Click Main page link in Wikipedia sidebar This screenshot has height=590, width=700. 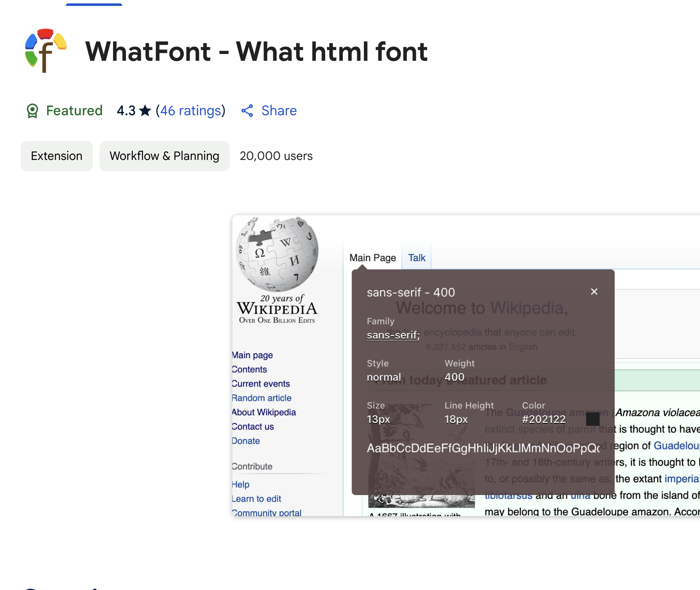tap(253, 355)
